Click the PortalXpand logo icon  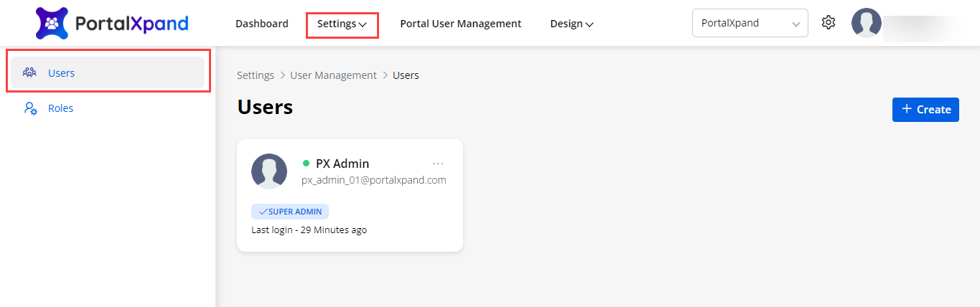[52, 23]
